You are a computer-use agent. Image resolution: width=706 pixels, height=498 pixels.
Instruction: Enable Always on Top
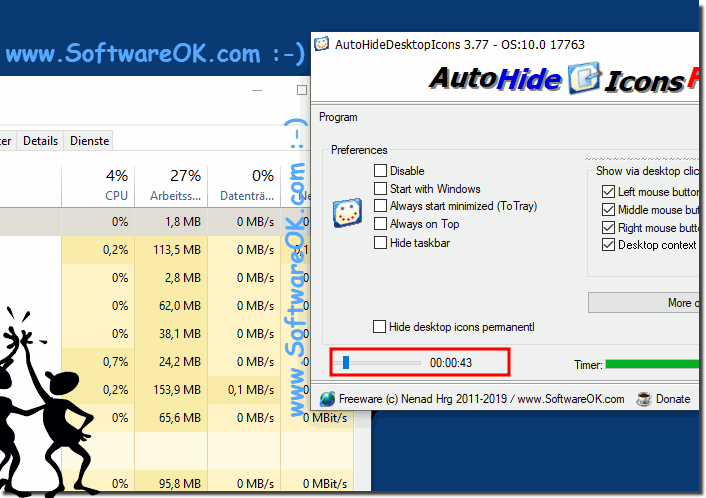(380, 224)
